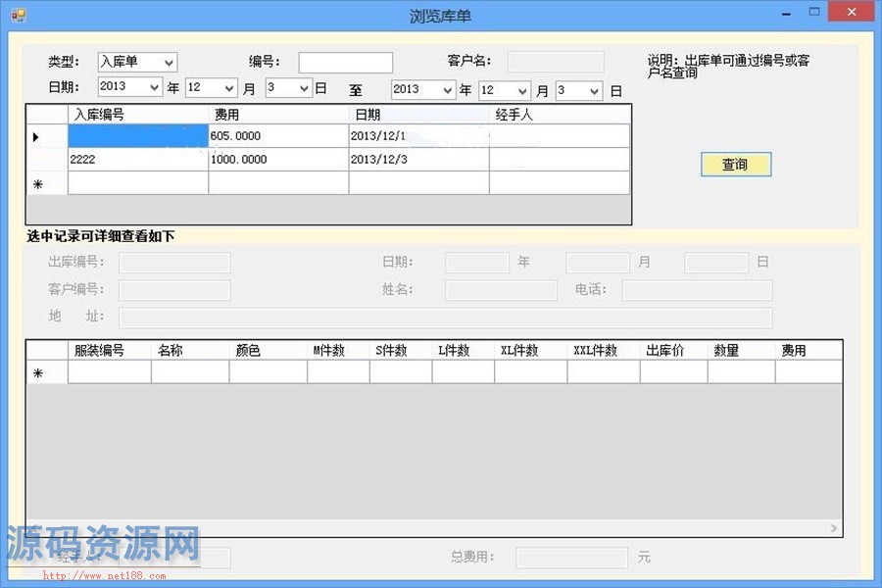Image resolution: width=882 pixels, height=588 pixels.
Task: Select the date cell 2013/12/3
Action: 419,160
